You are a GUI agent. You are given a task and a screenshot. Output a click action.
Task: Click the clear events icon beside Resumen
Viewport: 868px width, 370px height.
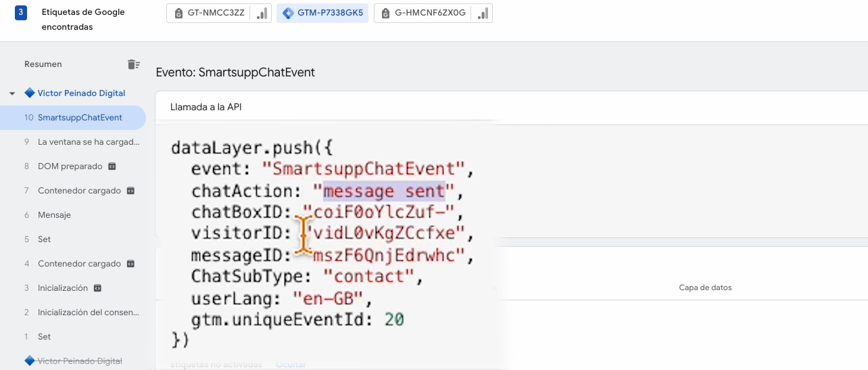[133, 64]
